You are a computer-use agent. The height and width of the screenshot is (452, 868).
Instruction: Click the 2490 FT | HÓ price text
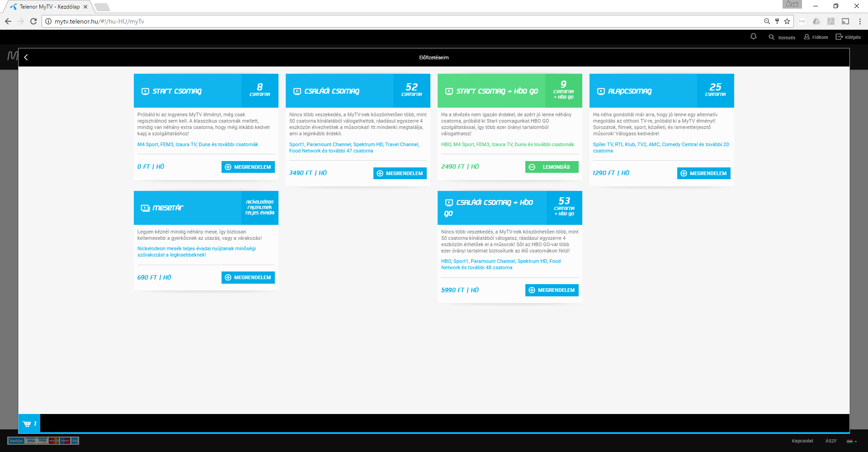[x=460, y=167]
